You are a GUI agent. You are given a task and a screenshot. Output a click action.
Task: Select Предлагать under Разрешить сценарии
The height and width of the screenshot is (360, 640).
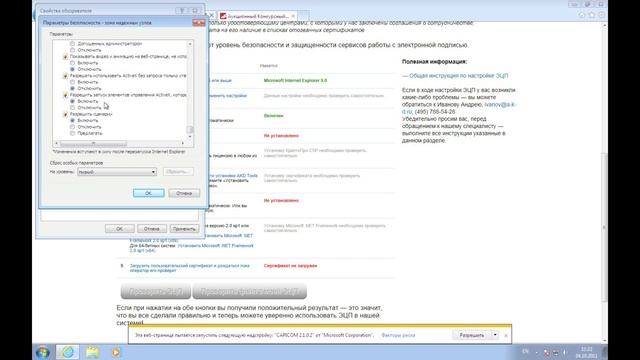point(72,133)
